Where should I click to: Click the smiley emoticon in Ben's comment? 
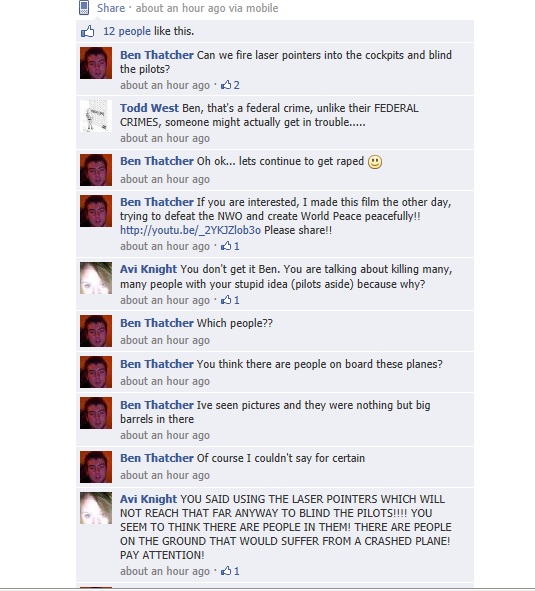pos(375,162)
